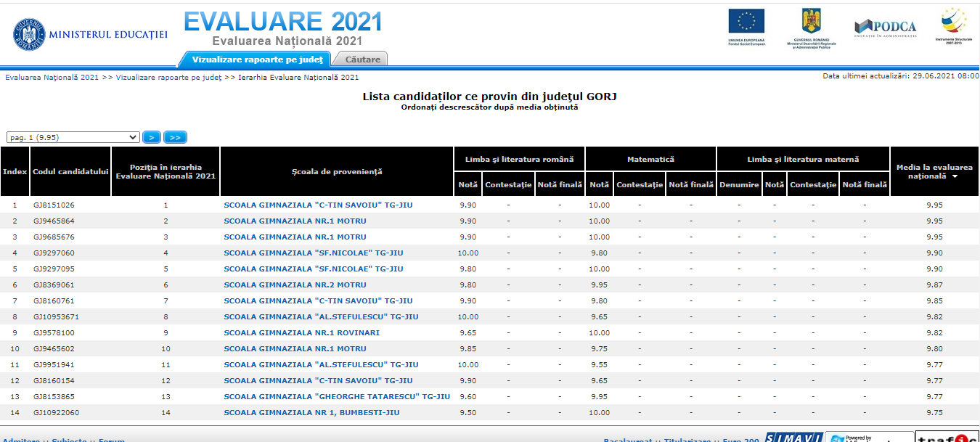Screen dimensions: 980x442
Task: Open Vizualizare rapoarte pe județ breadcrumb link
Action: coord(168,77)
